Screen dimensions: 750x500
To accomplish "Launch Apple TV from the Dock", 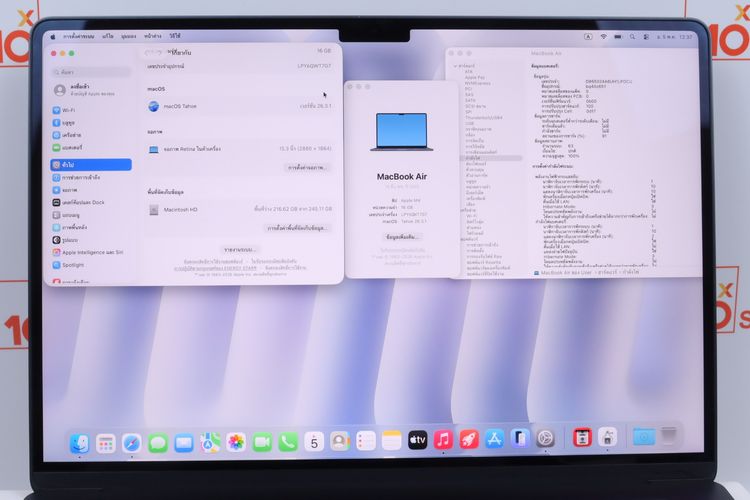I will coord(418,440).
